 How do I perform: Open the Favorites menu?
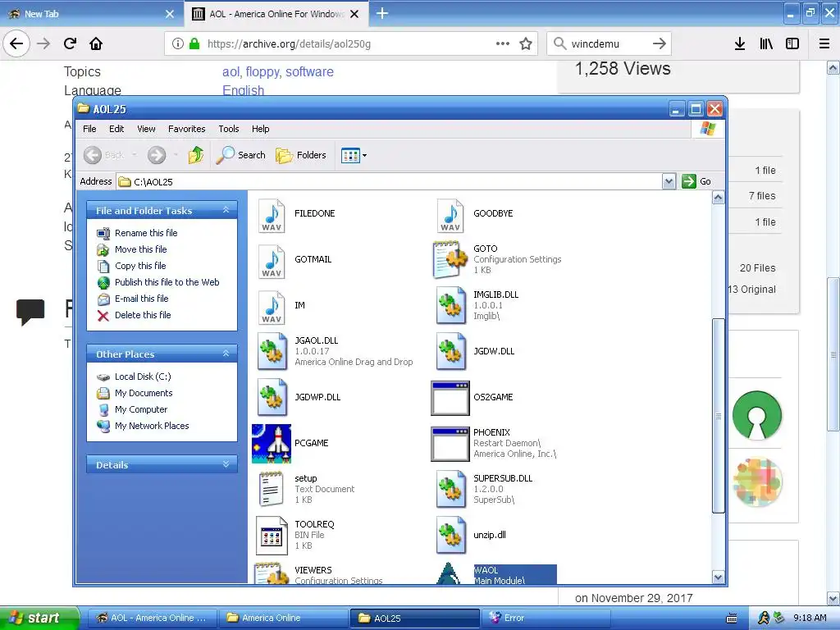click(186, 129)
